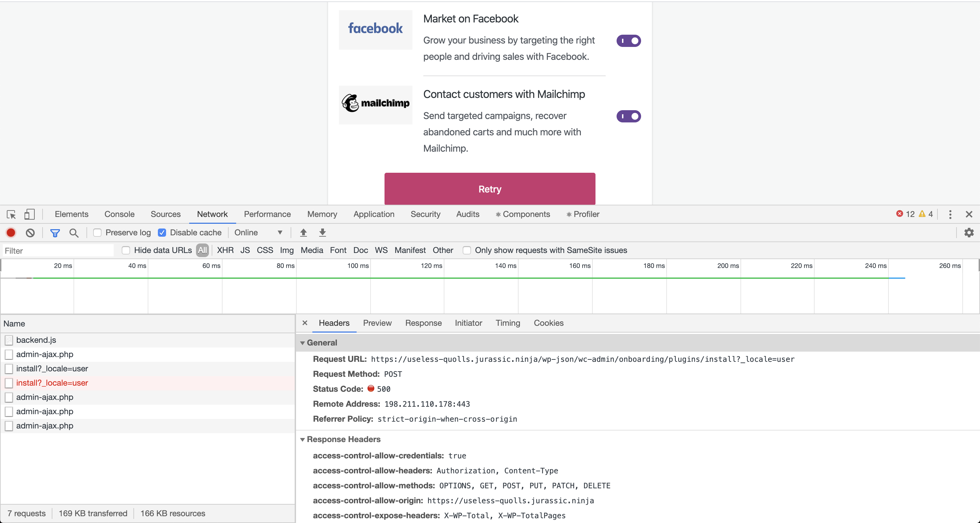Image resolution: width=980 pixels, height=523 pixels.
Task: Open the Audits tab
Action: [468, 214]
